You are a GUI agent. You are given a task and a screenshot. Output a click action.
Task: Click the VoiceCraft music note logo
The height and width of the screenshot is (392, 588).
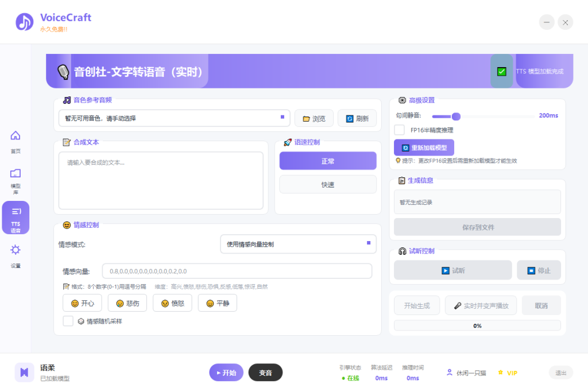pyautogui.click(x=24, y=22)
